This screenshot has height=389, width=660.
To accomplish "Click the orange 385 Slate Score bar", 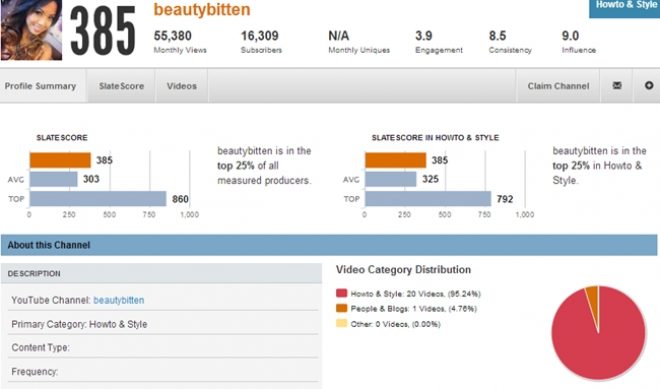I will (x=60, y=160).
